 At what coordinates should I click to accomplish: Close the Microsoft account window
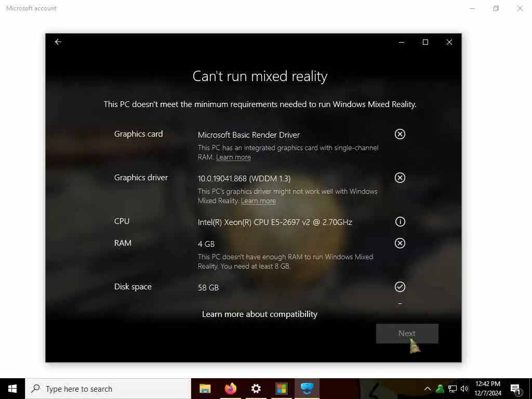(x=520, y=8)
